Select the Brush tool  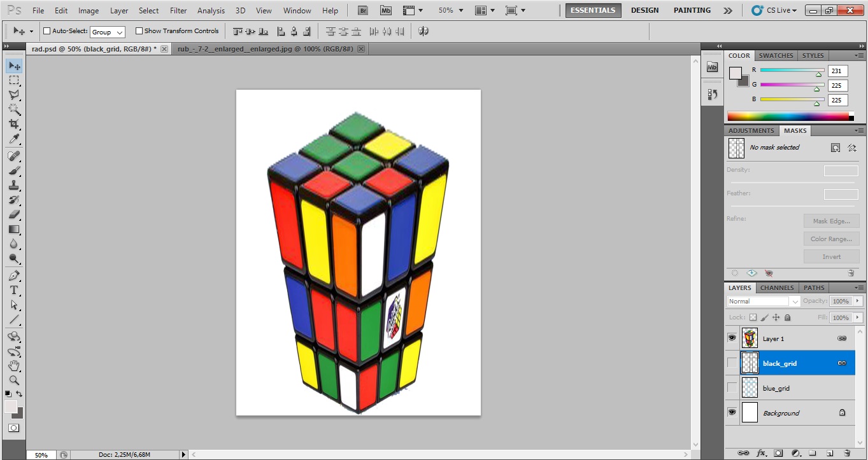(x=14, y=171)
